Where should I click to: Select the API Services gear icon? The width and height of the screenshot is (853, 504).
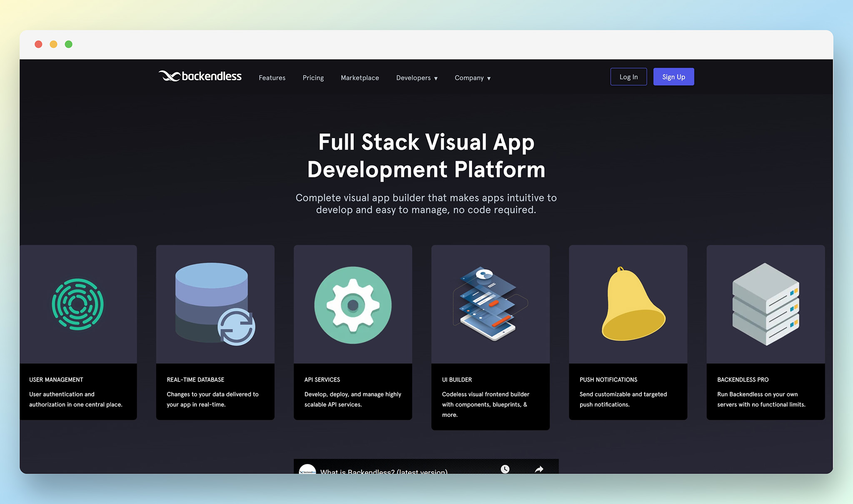(x=353, y=304)
